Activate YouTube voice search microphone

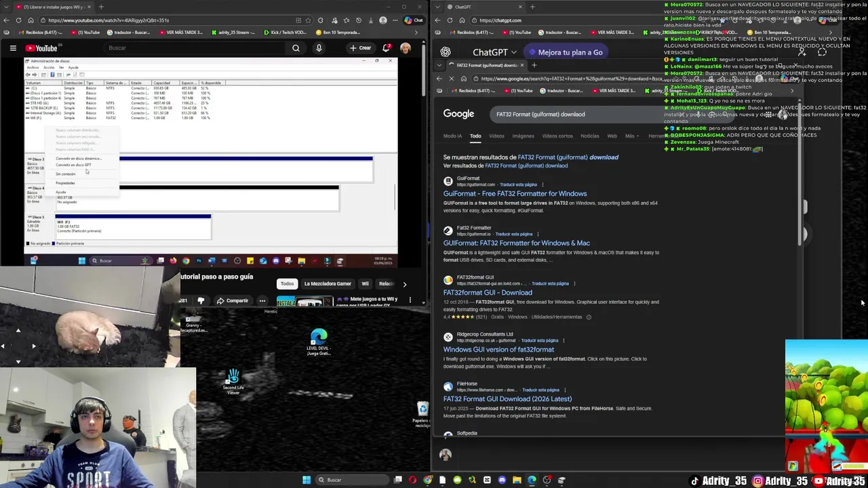319,48
